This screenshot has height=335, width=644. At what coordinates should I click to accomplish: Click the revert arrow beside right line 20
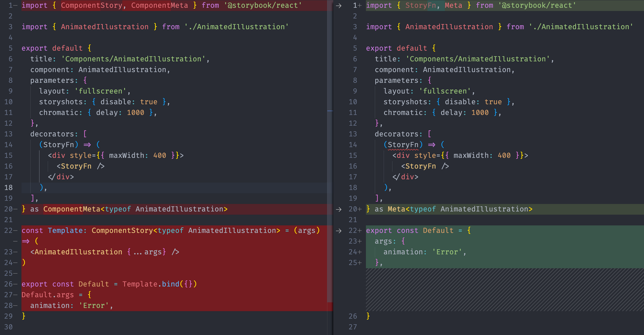(x=338, y=209)
